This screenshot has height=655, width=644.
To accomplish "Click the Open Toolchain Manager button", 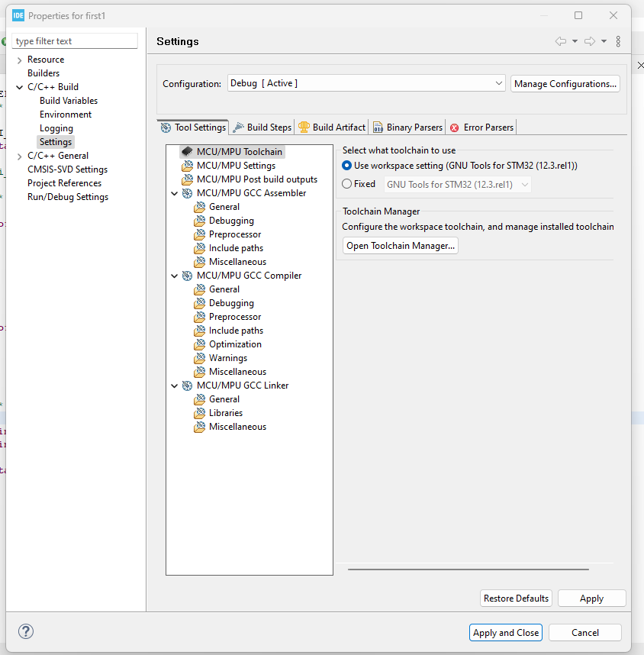I will [x=400, y=245].
